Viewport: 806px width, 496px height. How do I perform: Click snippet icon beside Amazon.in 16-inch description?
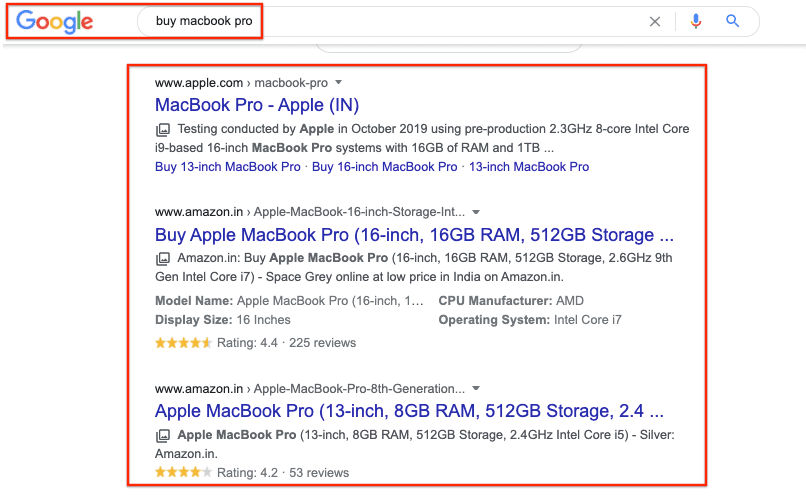(163, 258)
